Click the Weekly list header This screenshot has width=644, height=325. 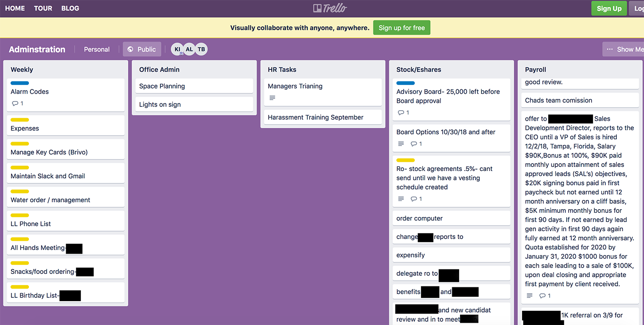22,69
